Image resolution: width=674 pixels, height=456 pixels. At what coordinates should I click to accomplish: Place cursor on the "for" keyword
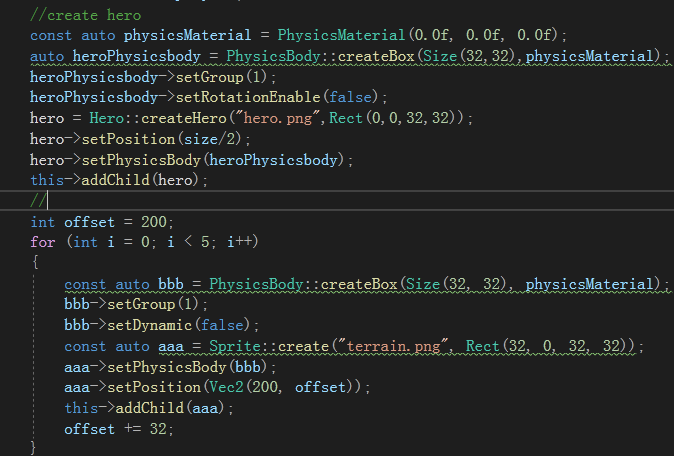(x=43, y=242)
